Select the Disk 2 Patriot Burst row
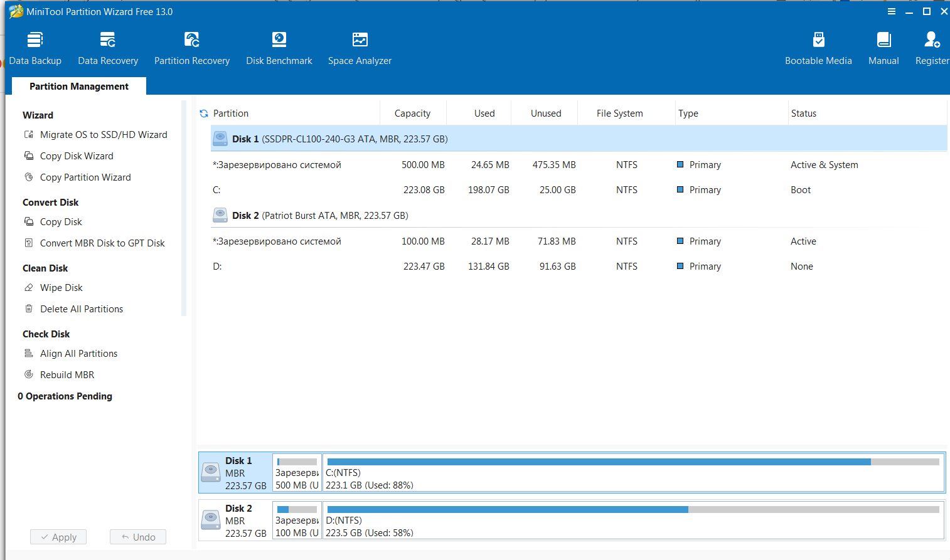This screenshot has width=950, height=560. [320, 216]
